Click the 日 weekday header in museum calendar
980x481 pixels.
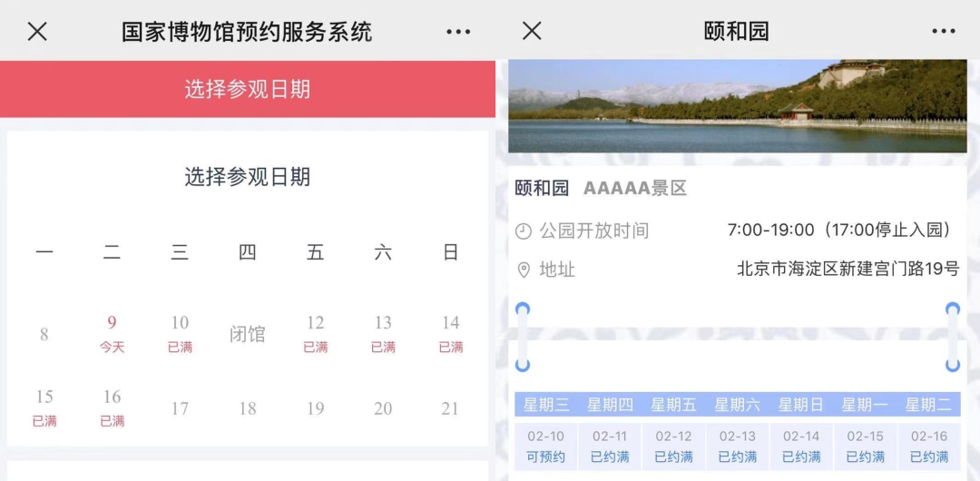click(x=451, y=252)
